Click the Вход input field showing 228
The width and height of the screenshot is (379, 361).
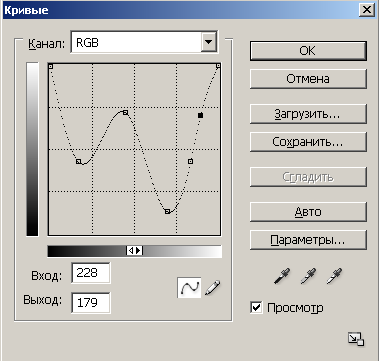point(91,273)
